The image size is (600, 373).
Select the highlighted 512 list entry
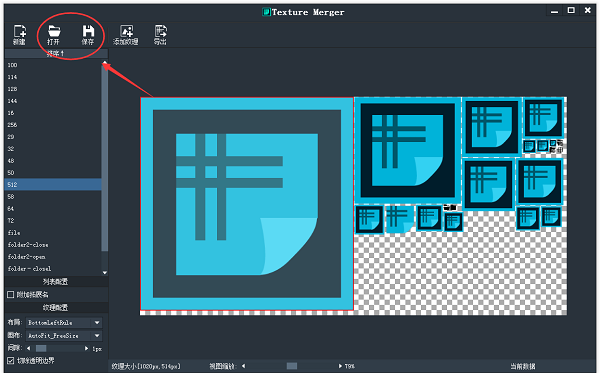53,184
